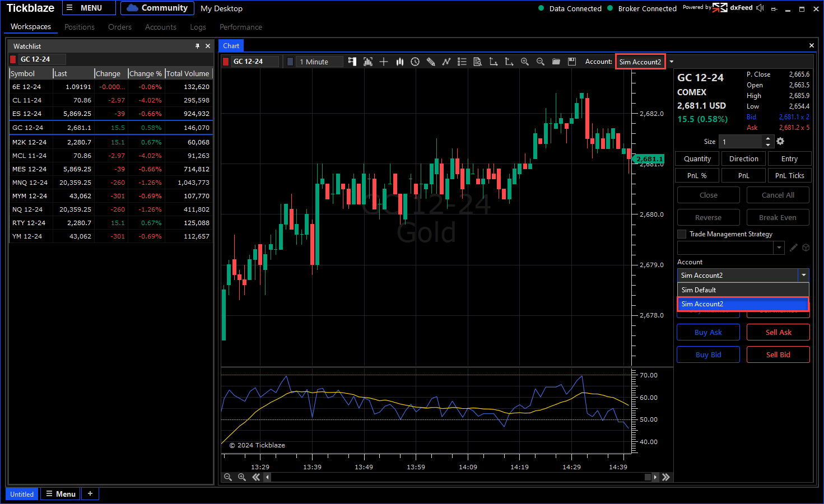Add a new workspace with plus button
This screenshot has height=504, width=824.
[x=90, y=493]
